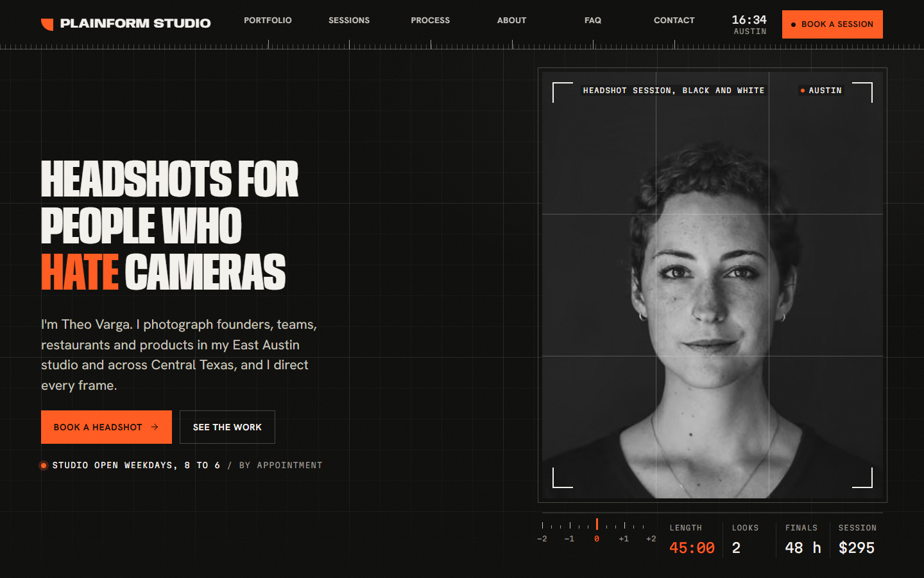Click the orange status dot beside Studio Open
This screenshot has height=578, width=924.
click(44, 466)
